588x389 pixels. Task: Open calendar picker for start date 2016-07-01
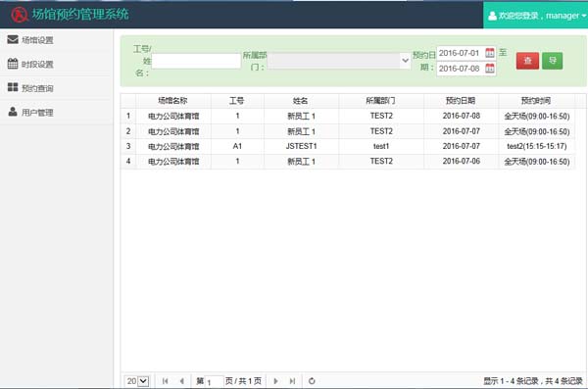click(489, 53)
